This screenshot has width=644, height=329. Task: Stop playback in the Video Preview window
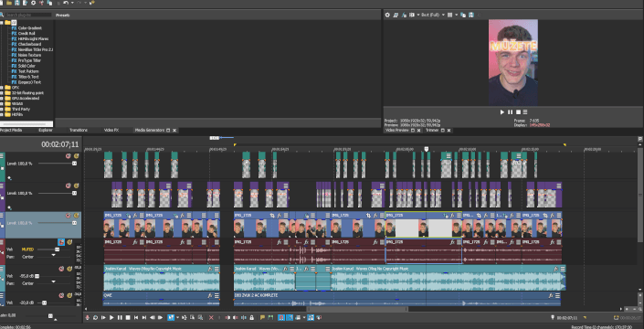(518, 112)
